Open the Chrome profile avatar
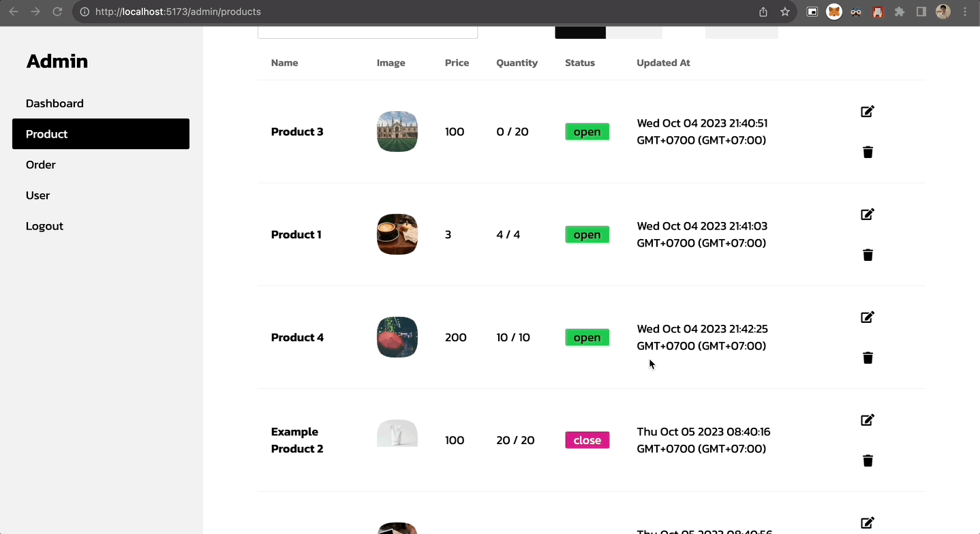This screenshot has height=534, width=980. click(x=943, y=12)
